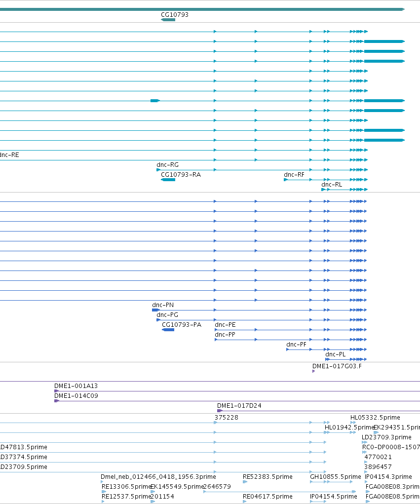
Task: Select the RE12537.5prime EST label
Action: (x=126, y=497)
